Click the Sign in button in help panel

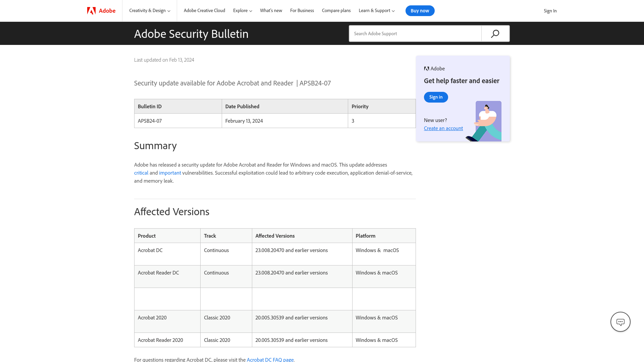436,97
